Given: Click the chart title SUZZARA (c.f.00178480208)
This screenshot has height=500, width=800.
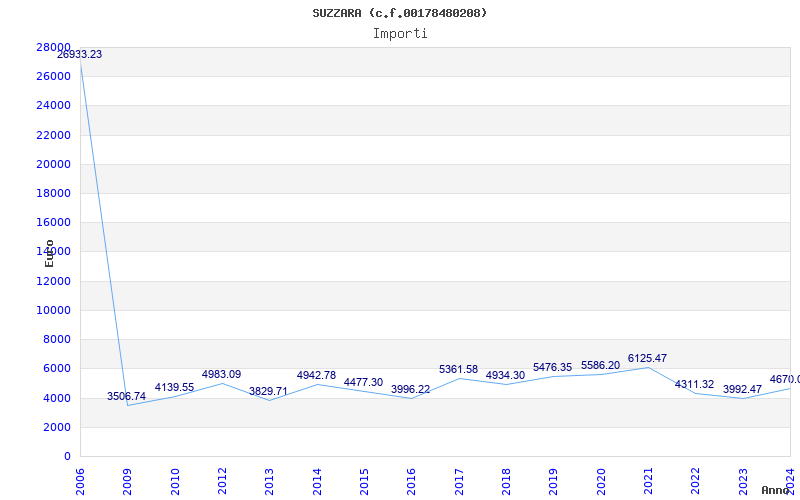Looking at the screenshot, I should [399, 13].
